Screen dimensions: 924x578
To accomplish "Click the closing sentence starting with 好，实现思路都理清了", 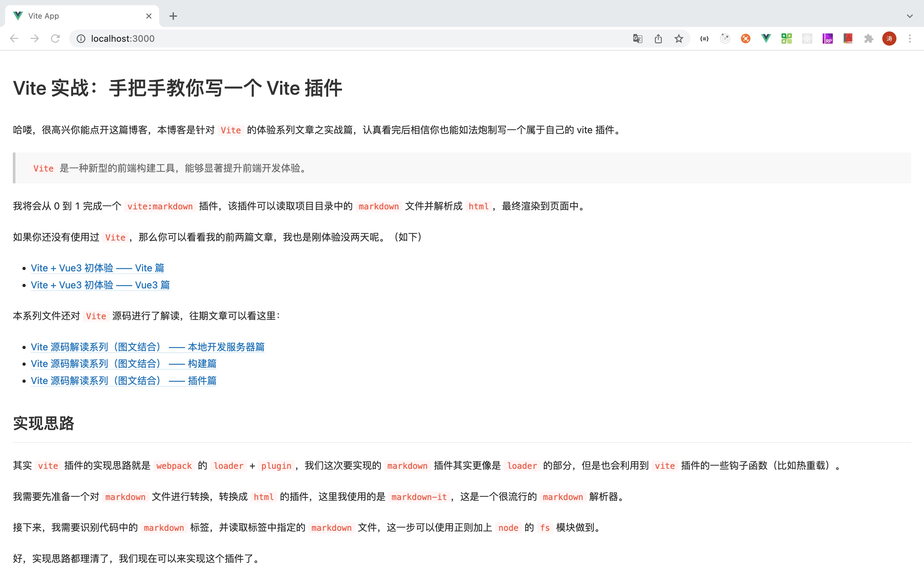I will tap(137, 558).
